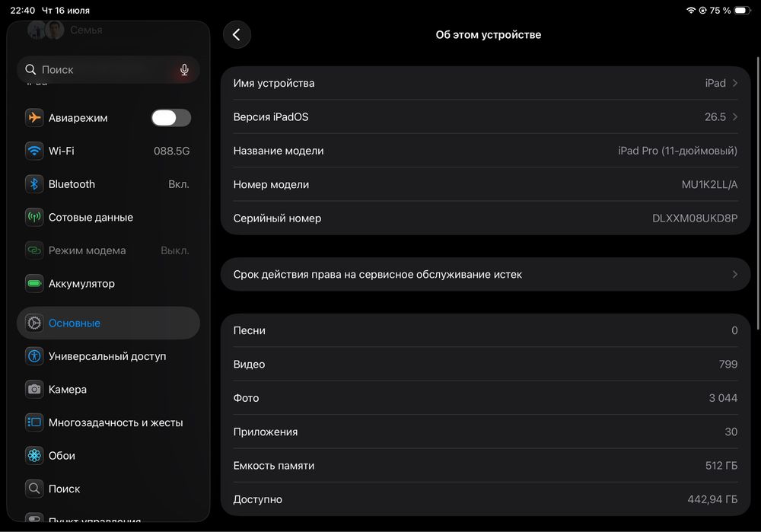The height and width of the screenshot is (532, 761).
Task: Tap the cellular data antenna icon
Action: pyautogui.click(x=34, y=217)
